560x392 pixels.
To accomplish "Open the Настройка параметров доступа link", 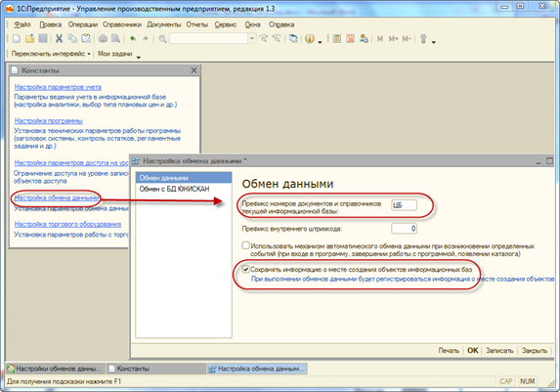I will point(71,163).
